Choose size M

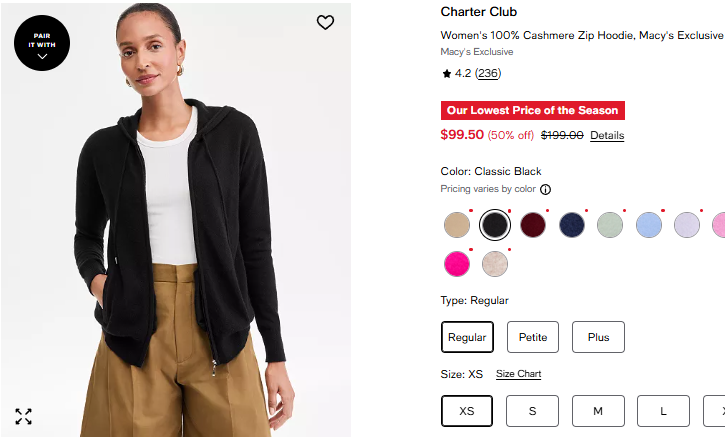pyautogui.click(x=598, y=411)
